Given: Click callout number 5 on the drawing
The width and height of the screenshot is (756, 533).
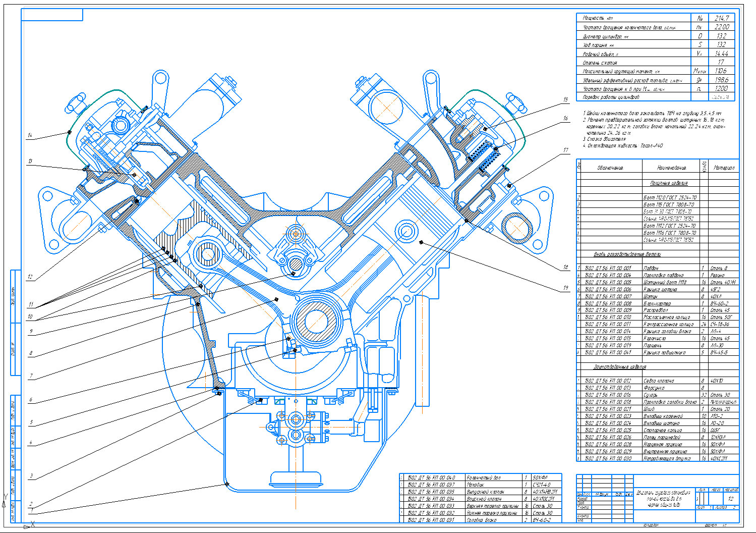Looking at the screenshot, I should (31, 422).
